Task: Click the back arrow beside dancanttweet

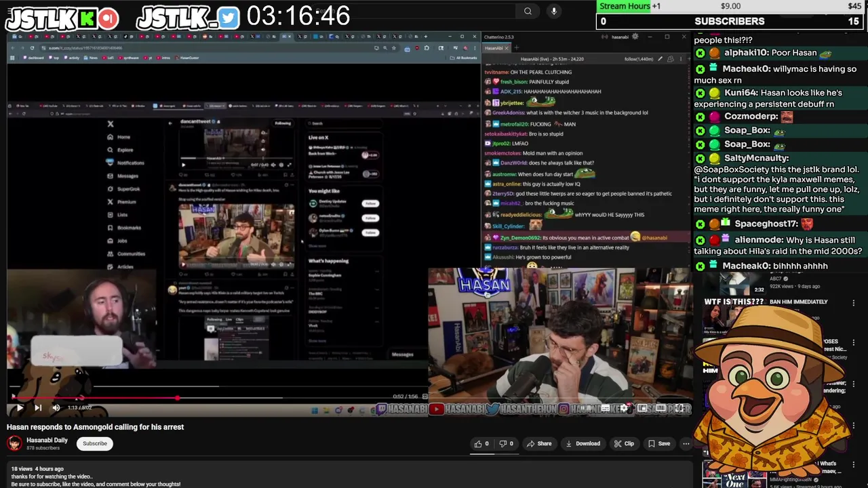Action: coord(170,123)
